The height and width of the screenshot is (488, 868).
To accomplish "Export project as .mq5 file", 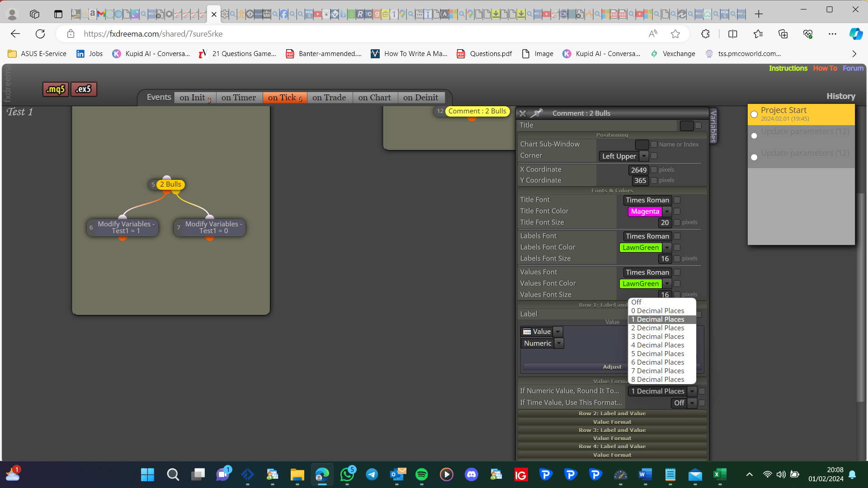I will click(x=56, y=89).
